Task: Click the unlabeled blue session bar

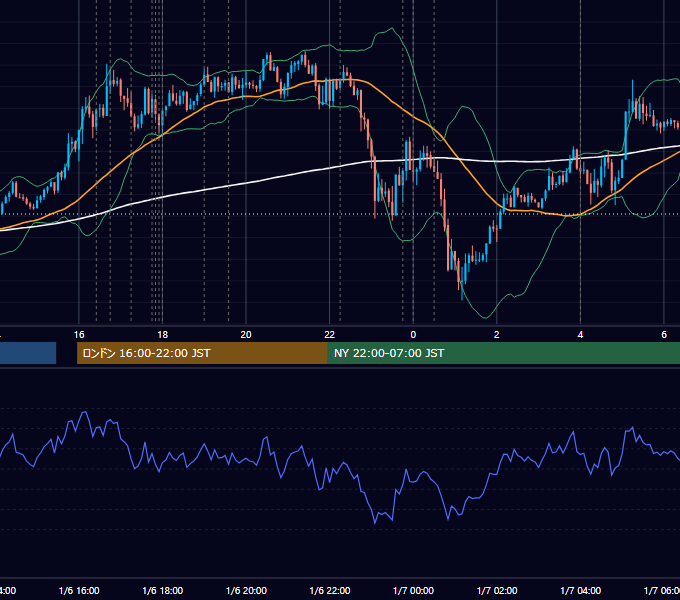Action: pos(28,353)
